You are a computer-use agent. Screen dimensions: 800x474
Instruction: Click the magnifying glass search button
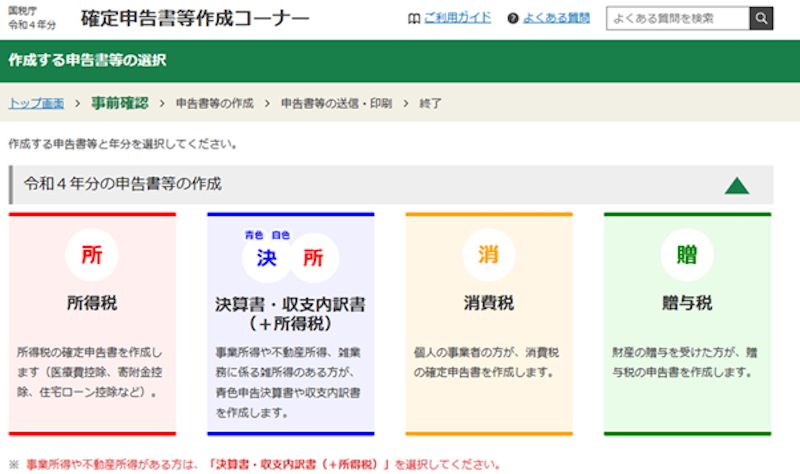pyautogui.click(x=761, y=18)
